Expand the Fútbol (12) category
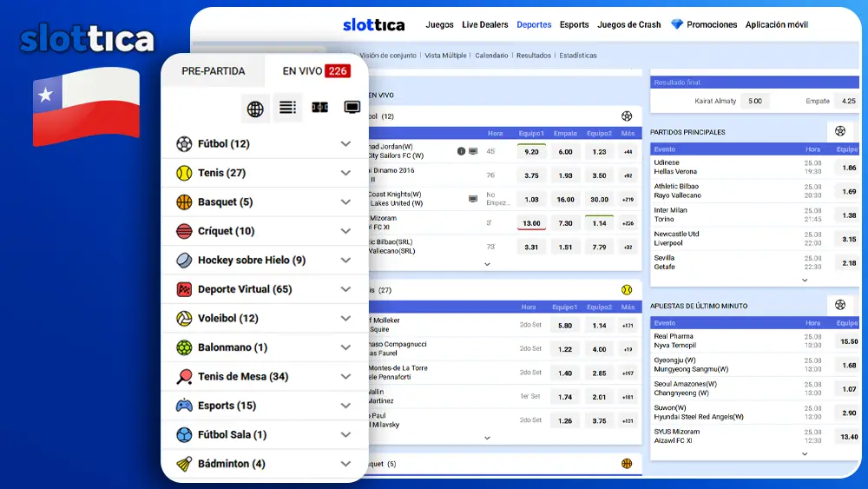 345,144
